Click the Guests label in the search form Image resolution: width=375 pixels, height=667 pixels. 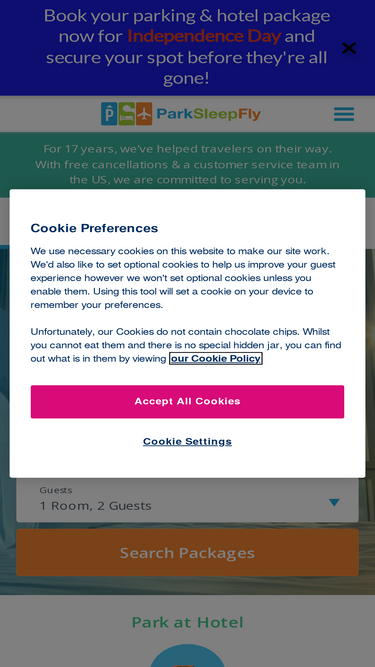pos(56,490)
